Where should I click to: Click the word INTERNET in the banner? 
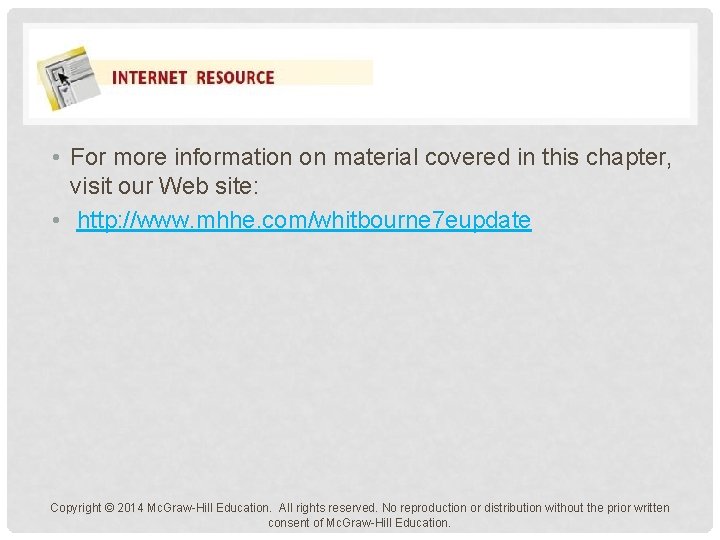pyautogui.click(x=149, y=77)
